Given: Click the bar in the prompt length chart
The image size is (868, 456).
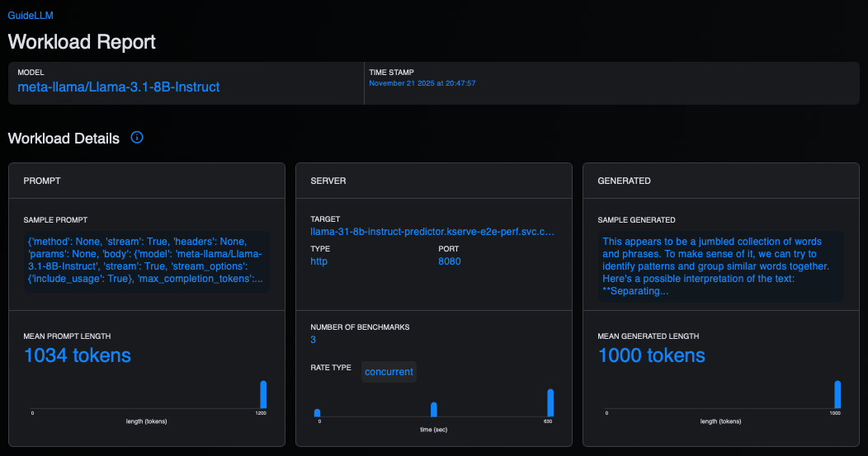Looking at the screenshot, I should 263,394.
